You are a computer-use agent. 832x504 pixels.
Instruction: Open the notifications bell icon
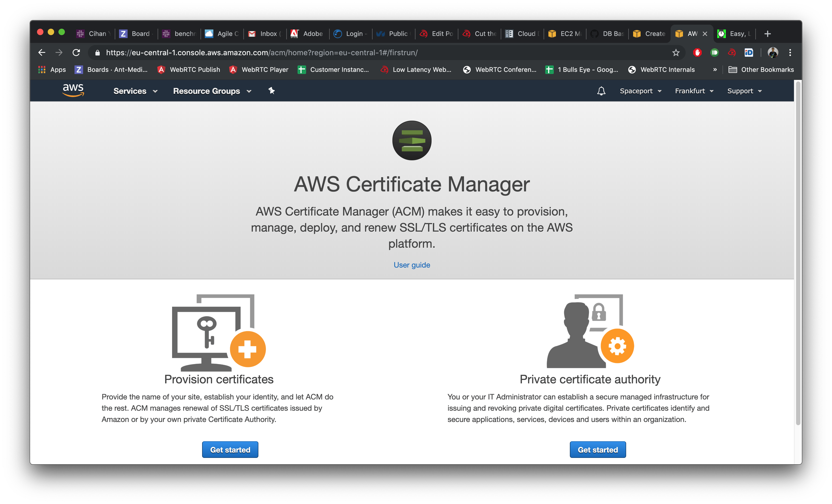(x=601, y=91)
